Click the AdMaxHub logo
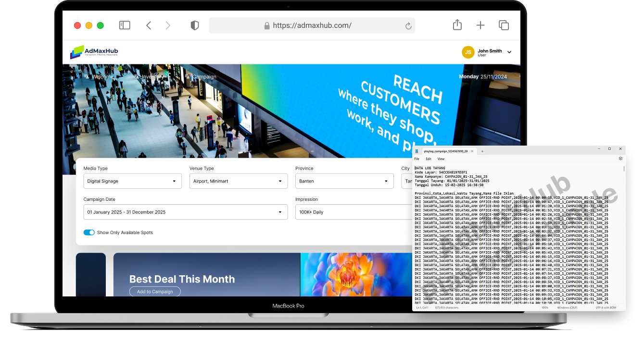 [x=94, y=52]
